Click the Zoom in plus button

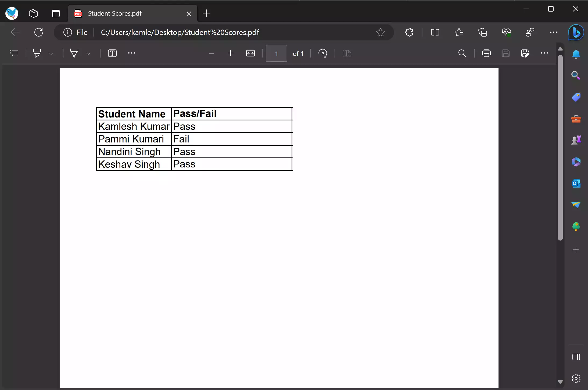point(230,53)
